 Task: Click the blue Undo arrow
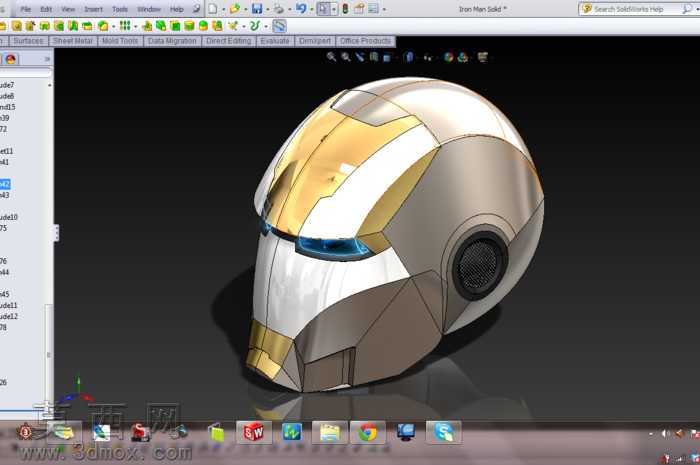tap(301, 8)
